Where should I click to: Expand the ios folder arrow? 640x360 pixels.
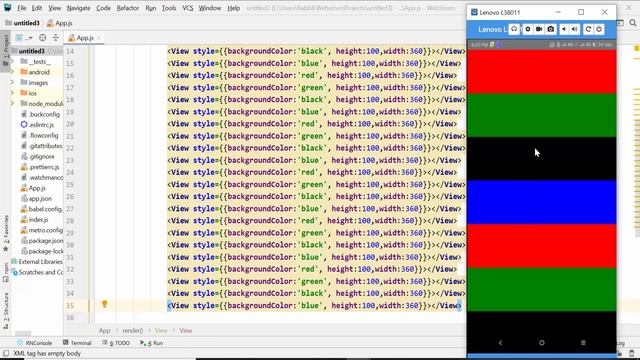point(12,93)
